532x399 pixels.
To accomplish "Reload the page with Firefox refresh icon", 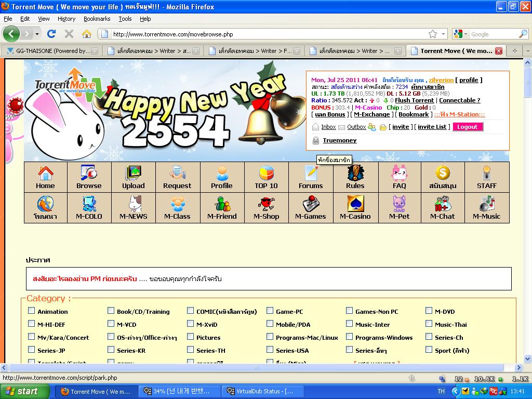I will click(x=51, y=34).
